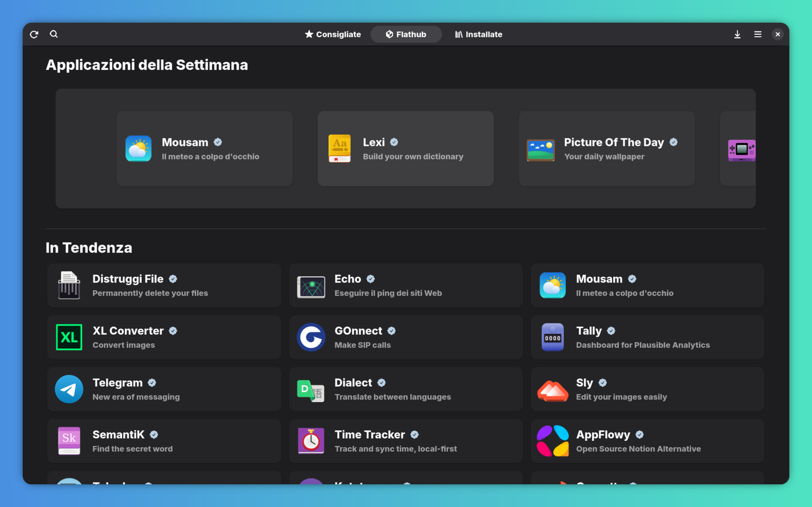The width and height of the screenshot is (812, 507).
Task: Click 'Edit your images easily' text
Action: (x=621, y=397)
